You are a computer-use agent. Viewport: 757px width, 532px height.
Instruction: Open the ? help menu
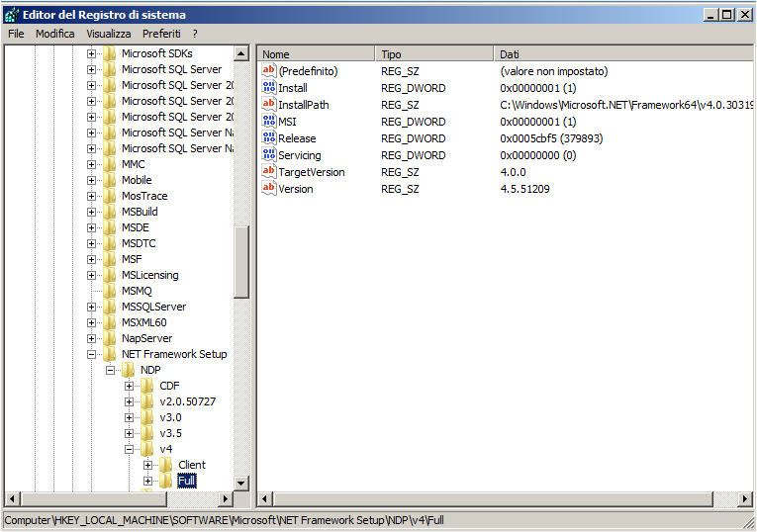[x=195, y=34]
